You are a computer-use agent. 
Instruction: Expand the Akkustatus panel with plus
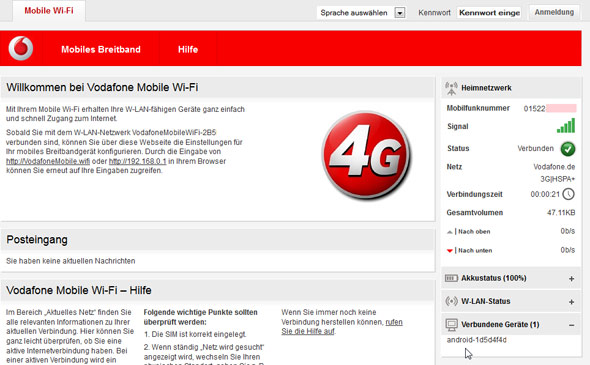coord(571,279)
